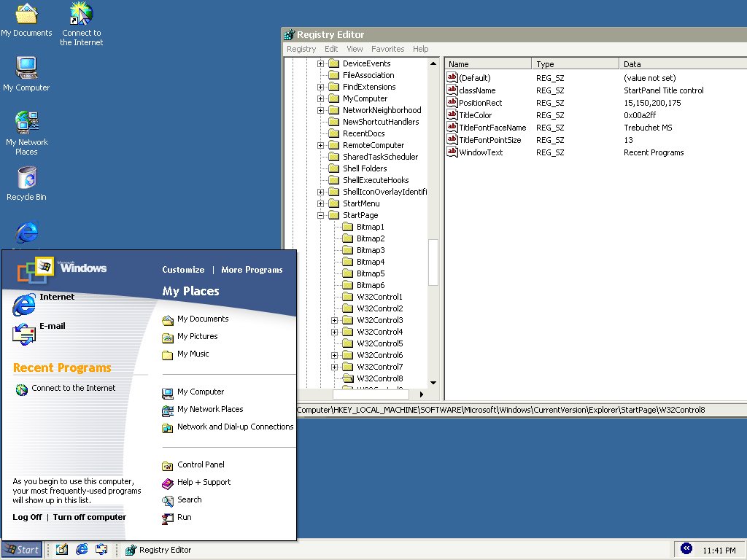Open My Documents in My Places list
Image resolution: width=747 pixels, height=560 pixels.
[x=196, y=319]
